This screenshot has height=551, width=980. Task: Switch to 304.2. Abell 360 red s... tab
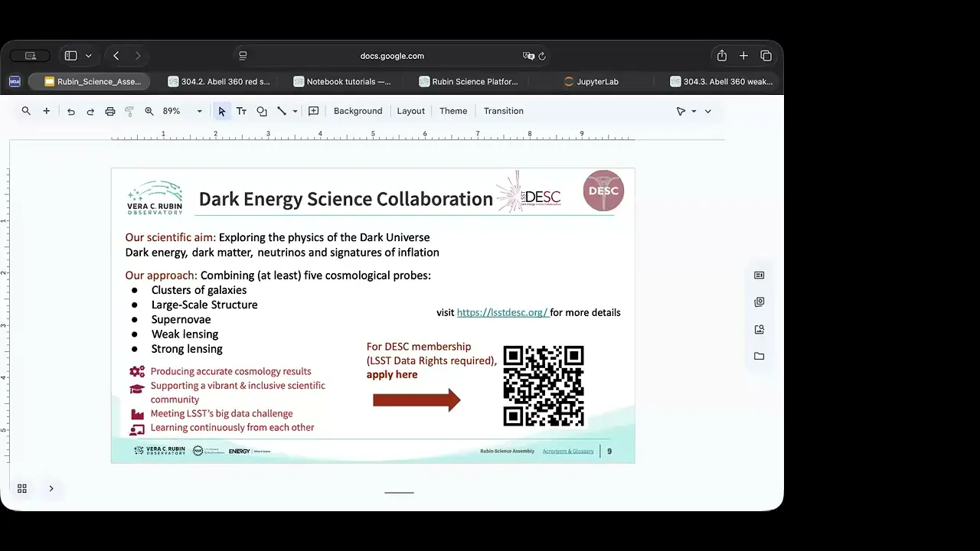219,81
